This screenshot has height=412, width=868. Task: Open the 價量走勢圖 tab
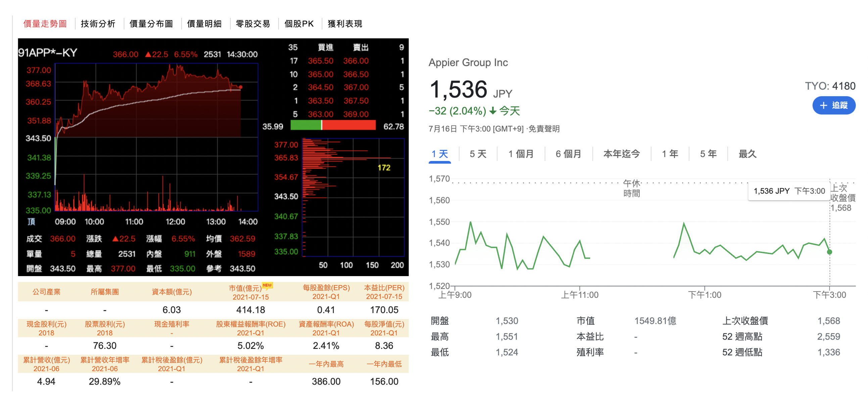coord(45,23)
